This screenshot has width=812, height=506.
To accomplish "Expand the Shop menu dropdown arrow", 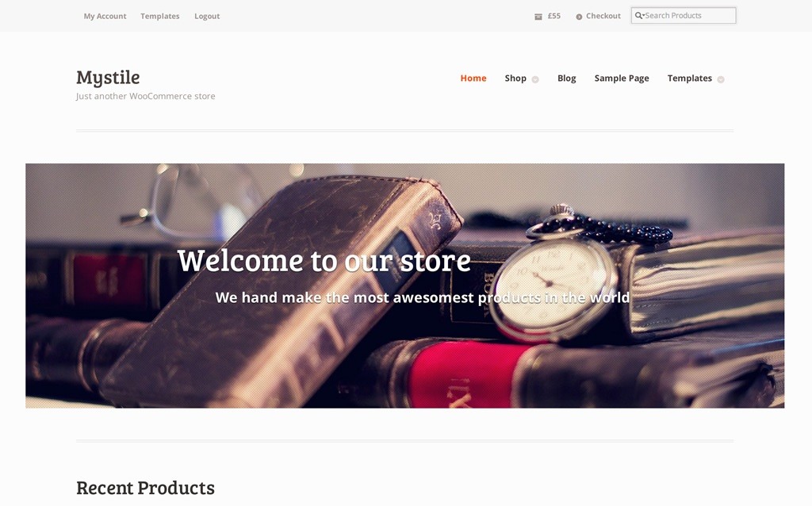I will (535, 79).
